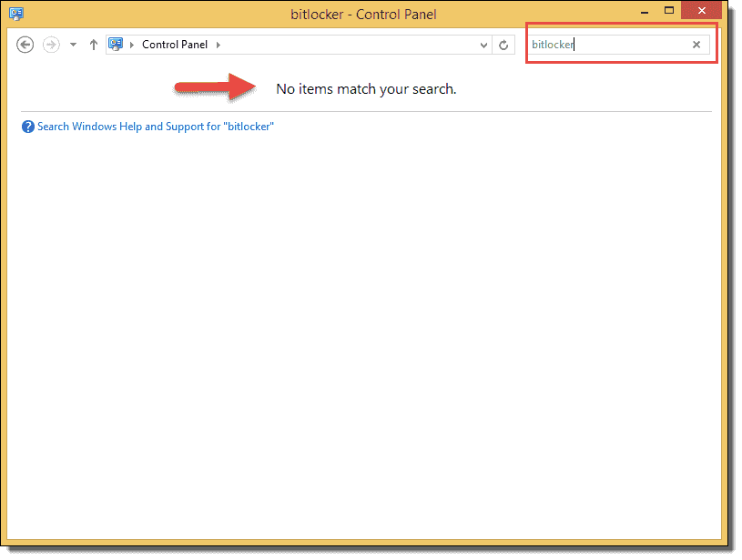Screen dimensions: 742x560
Task: Click the No items match your search text
Action: [x=365, y=88]
